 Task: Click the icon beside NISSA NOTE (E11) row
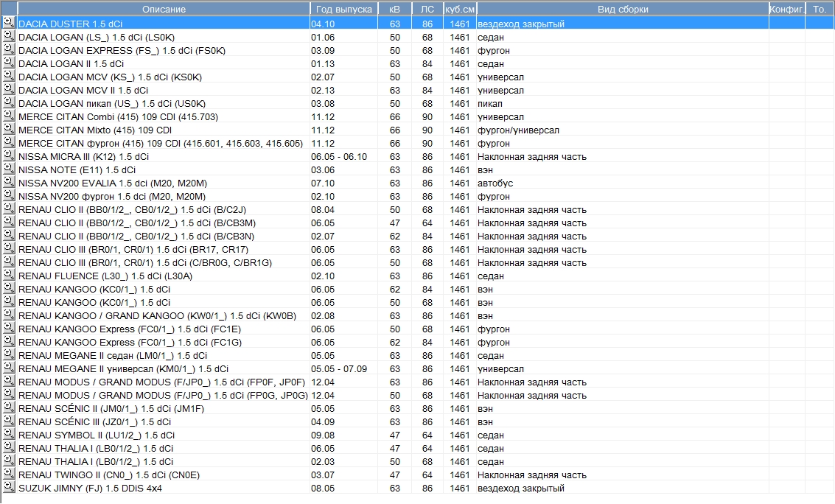[x=9, y=169]
